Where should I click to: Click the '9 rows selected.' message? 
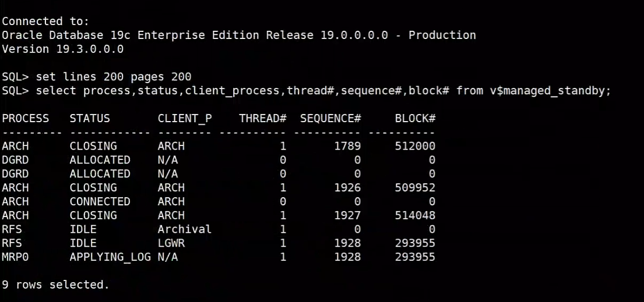coord(56,285)
